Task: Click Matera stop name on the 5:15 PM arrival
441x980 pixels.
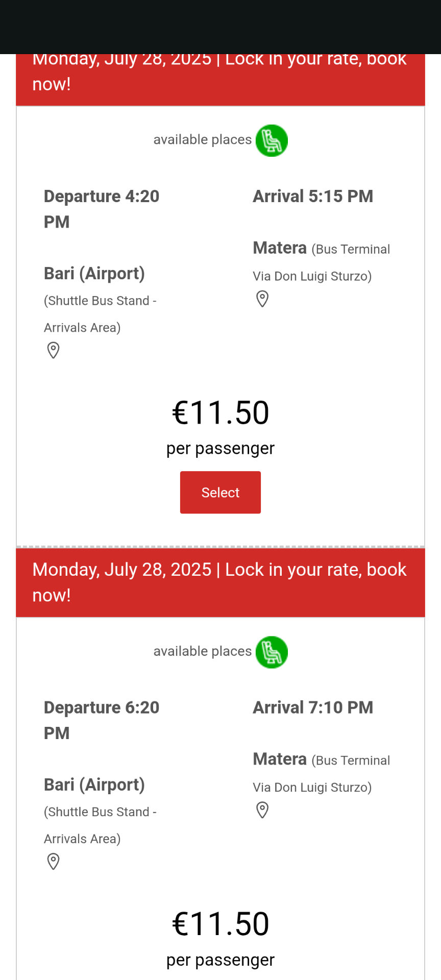Action: point(280,248)
